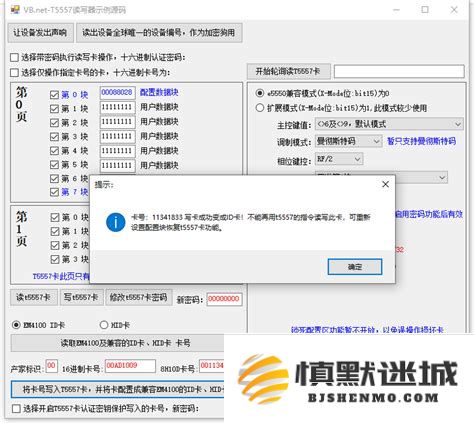The width and height of the screenshot is (474, 423).
Task: Minimize the VB.net-T5557 window
Action: (x=396, y=10)
